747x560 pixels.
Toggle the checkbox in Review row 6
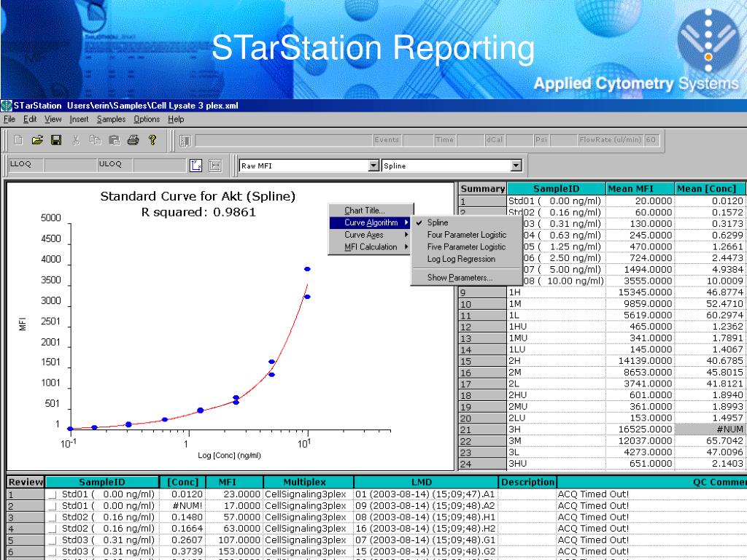53,553
